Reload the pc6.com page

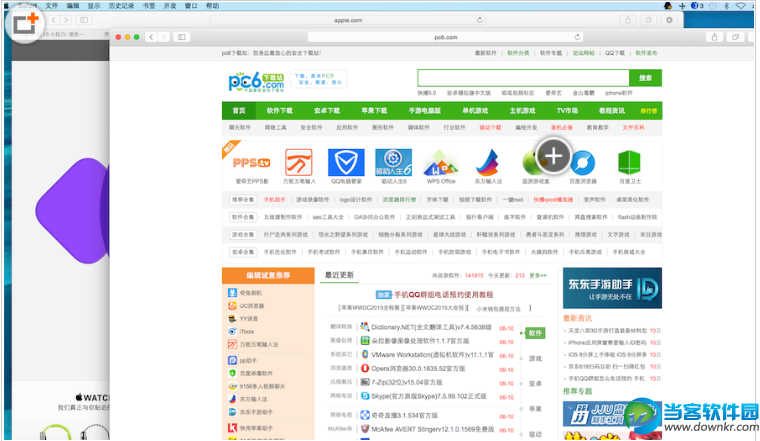[577, 37]
